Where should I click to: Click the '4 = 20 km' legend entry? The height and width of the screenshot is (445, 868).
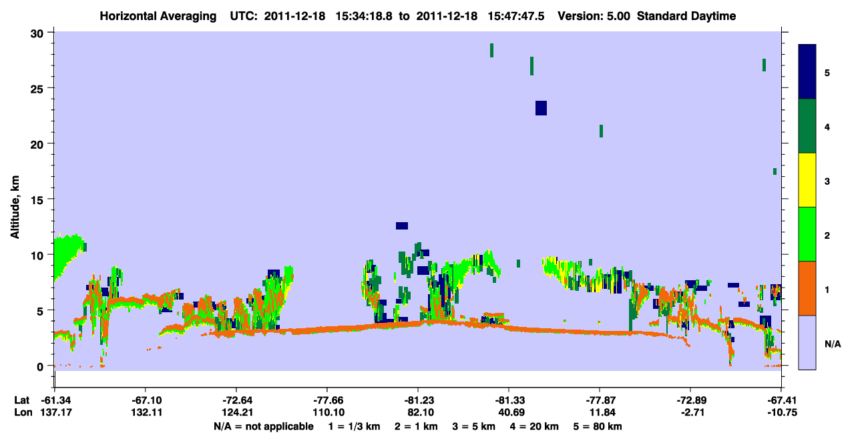coord(534,426)
